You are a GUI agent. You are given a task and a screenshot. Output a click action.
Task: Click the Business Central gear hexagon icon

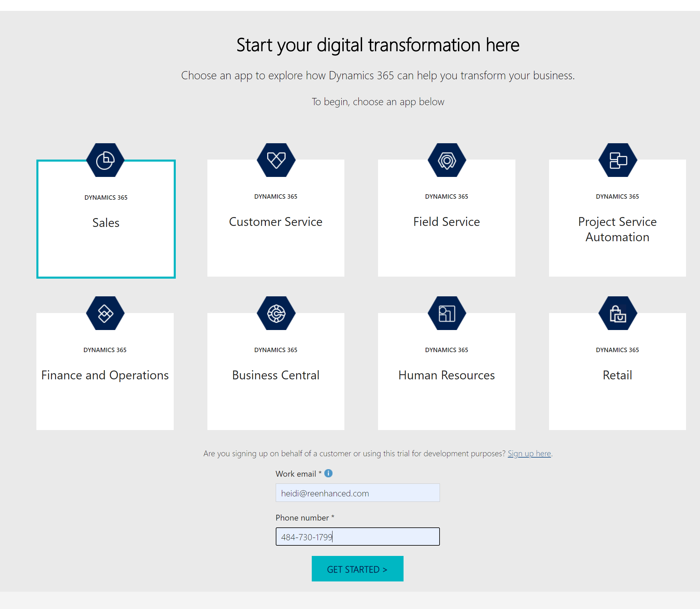pyautogui.click(x=276, y=313)
